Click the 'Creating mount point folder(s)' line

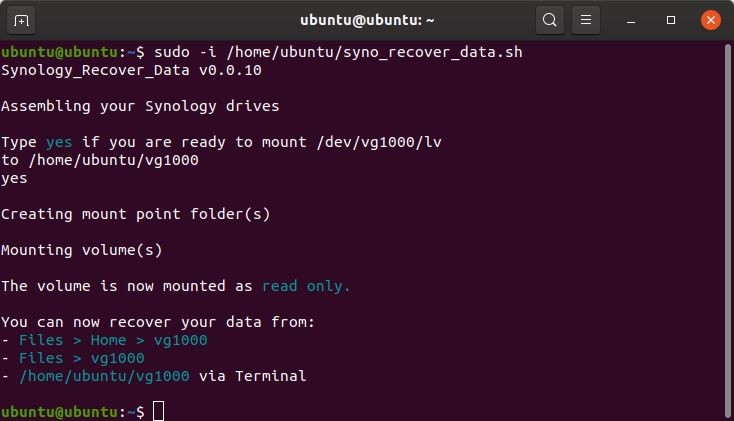tap(136, 214)
